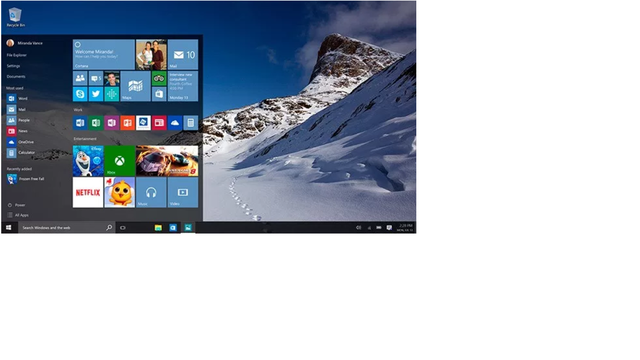Open the Asphalt 8 racing game tile
Screen dimensions: 640x360
pyautogui.click(x=167, y=161)
